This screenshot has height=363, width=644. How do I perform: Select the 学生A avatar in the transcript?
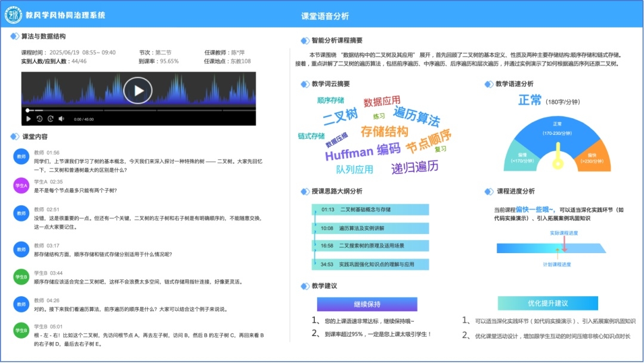coord(21,186)
